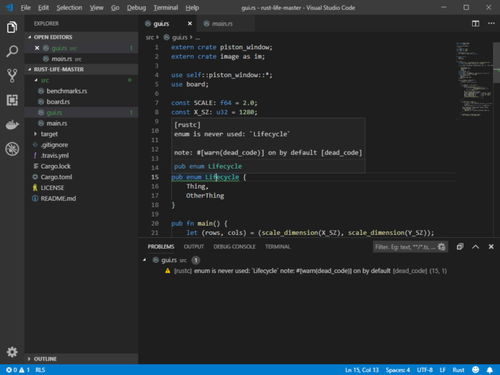Open the Source Control view icon
The width and height of the screenshot is (500, 375).
12,76
